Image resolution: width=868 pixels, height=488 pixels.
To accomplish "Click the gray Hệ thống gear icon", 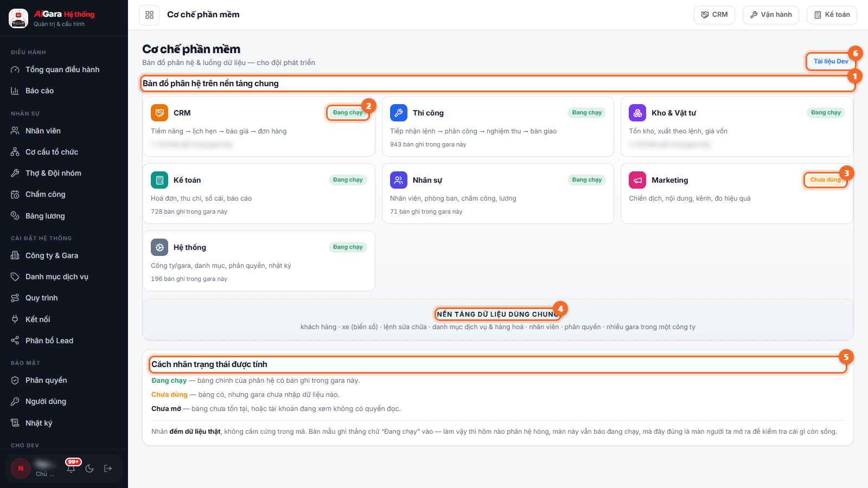I will (x=159, y=247).
